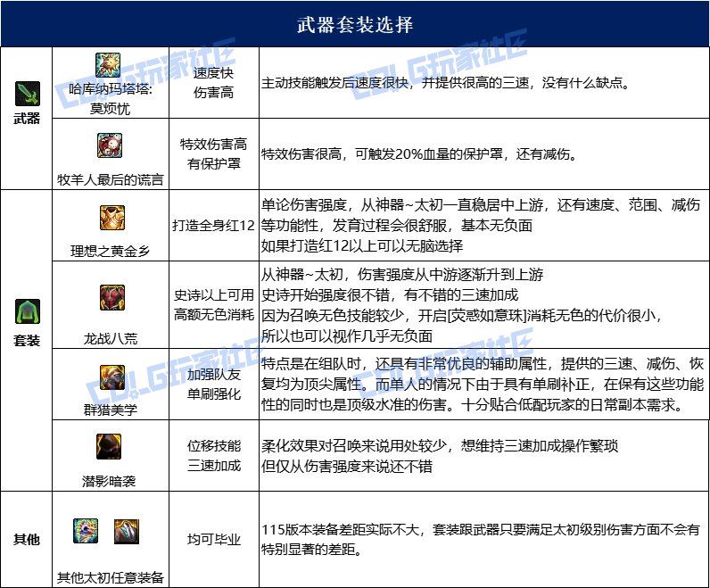Click the line 史诗开始强度很不错，有不错的三速加成
Image resolution: width=710 pixels, height=588 pixels.
(x=390, y=295)
